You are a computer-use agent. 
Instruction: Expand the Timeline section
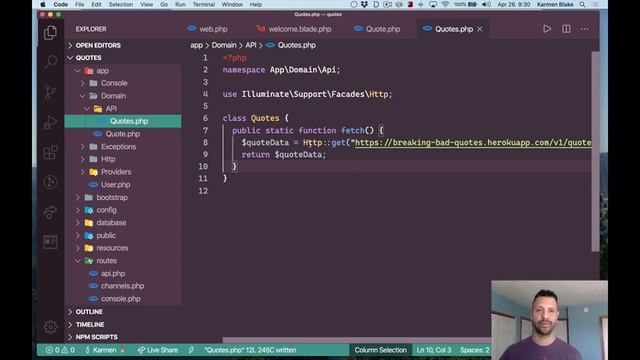pyautogui.click(x=89, y=324)
